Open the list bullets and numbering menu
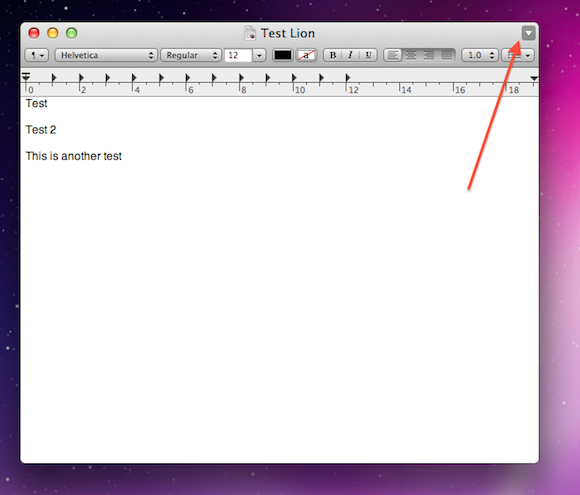Screen dimensions: 580x495 click(x=518, y=55)
